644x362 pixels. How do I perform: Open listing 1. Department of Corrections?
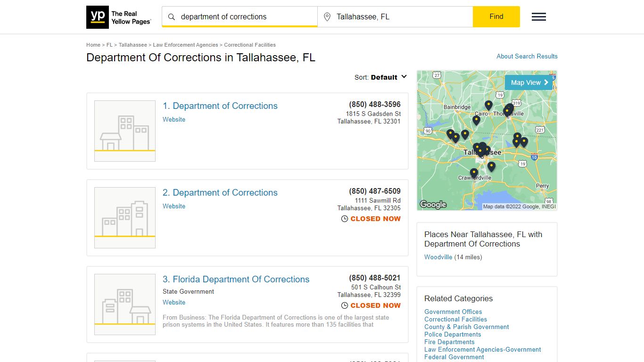point(220,106)
